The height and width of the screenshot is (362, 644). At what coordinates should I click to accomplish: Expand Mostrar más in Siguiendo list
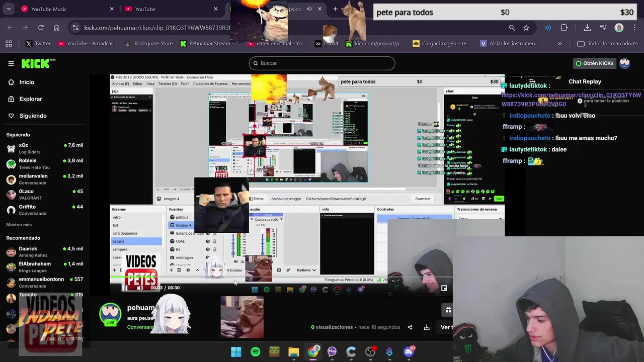click(x=19, y=225)
